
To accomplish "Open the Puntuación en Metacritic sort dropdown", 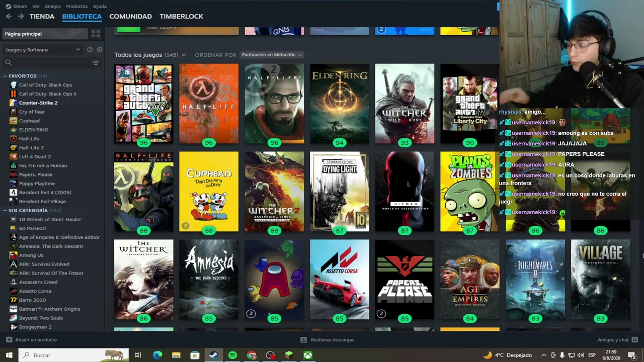I will tap(272, 55).
